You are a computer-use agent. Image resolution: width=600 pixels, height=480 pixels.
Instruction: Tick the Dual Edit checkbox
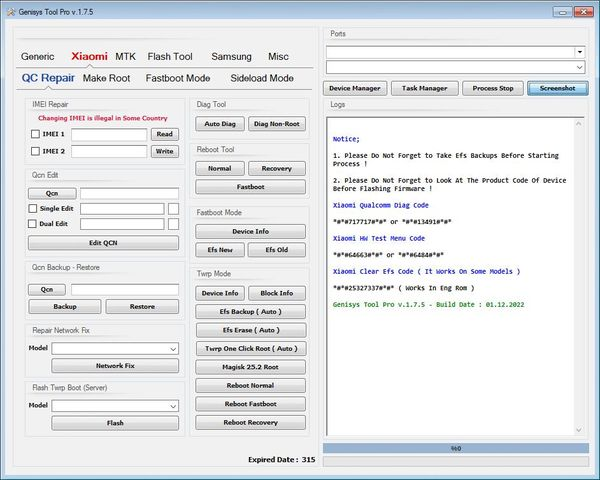click(x=33, y=224)
